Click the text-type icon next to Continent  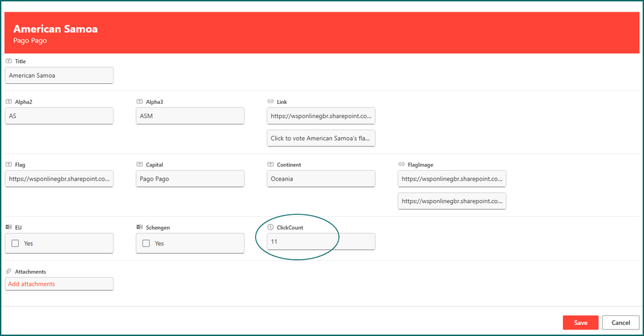tap(270, 164)
